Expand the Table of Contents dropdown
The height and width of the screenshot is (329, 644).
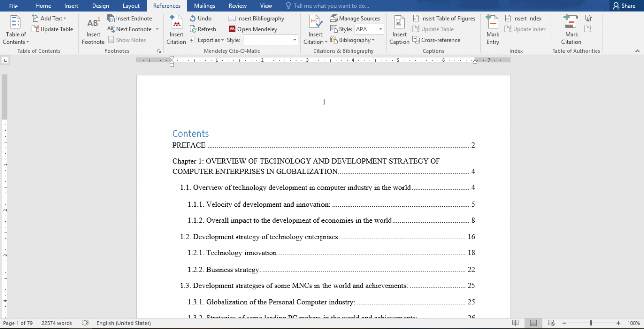pyautogui.click(x=16, y=42)
